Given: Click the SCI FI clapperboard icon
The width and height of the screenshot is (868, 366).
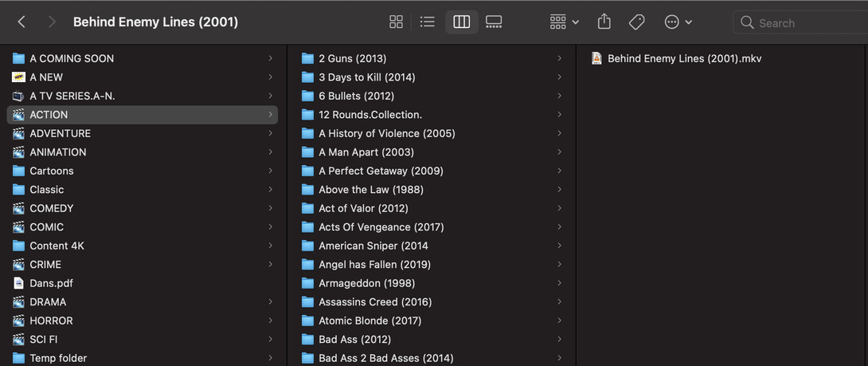Looking at the screenshot, I should [x=19, y=340].
